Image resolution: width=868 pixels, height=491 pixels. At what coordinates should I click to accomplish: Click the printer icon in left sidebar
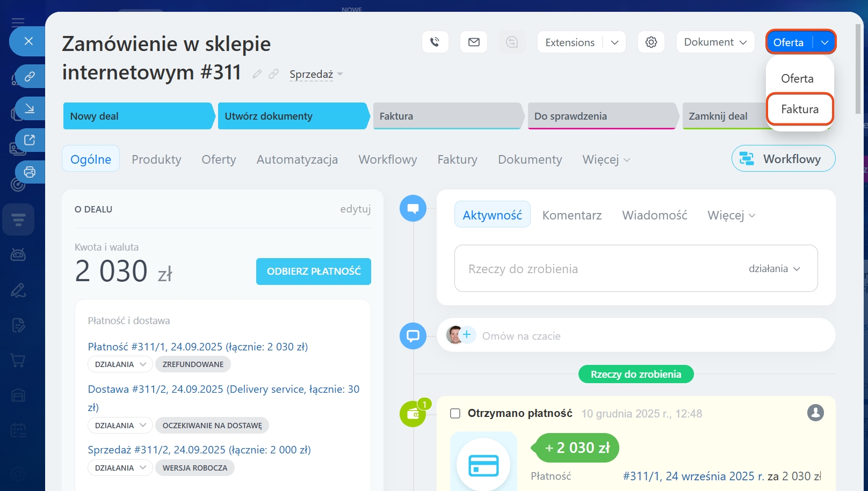pyautogui.click(x=30, y=172)
